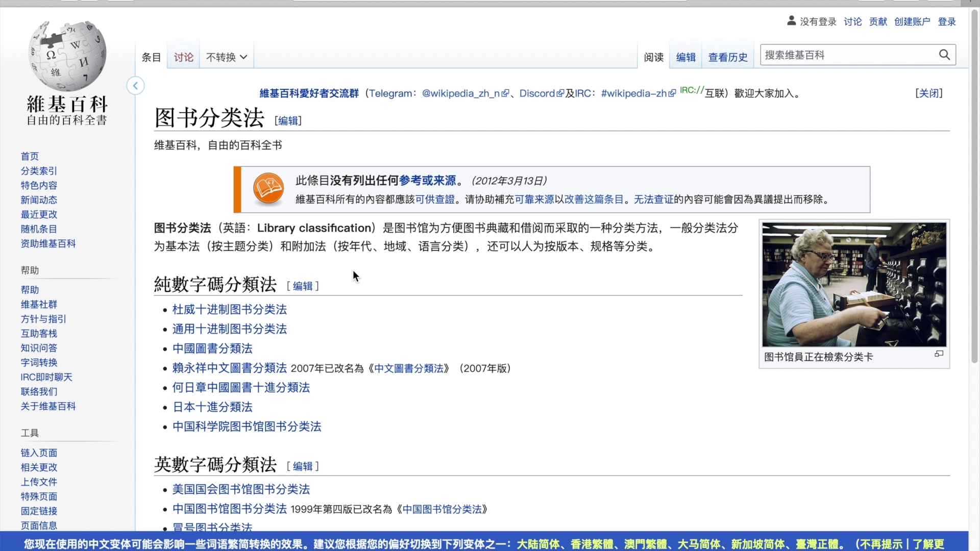Open the 查看历史 tab
Viewport: 980px width, 551px height.
[727, 57]
